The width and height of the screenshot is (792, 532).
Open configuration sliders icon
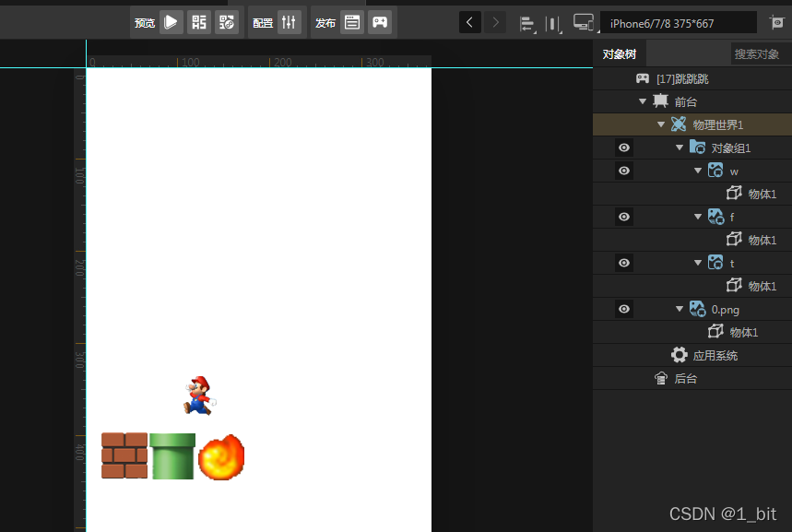click(x=289, y=22)
